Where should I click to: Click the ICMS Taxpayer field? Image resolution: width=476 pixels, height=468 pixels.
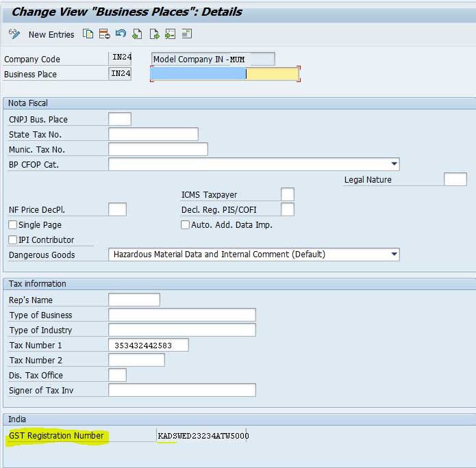[x=288, y=194]
